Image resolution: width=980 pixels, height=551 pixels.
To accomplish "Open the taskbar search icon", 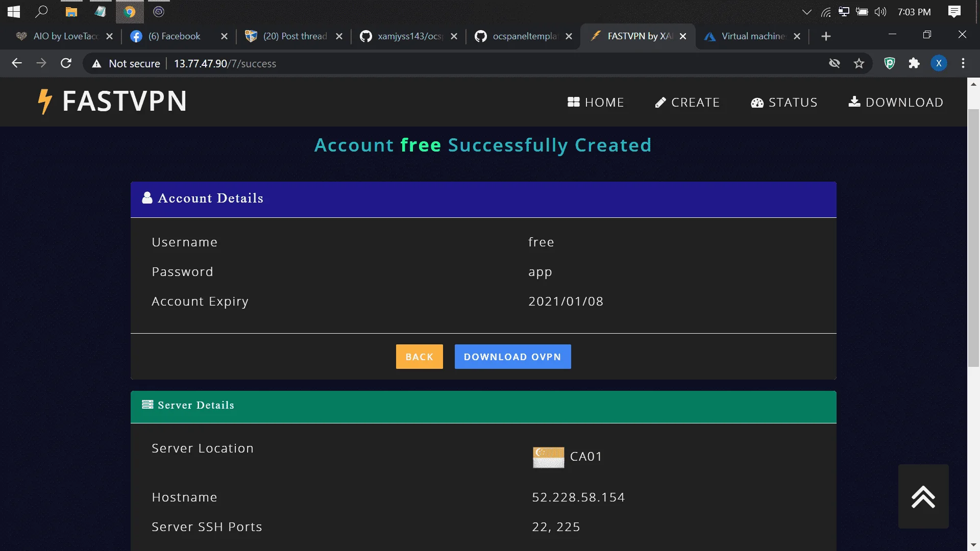I will pos(41,11).
